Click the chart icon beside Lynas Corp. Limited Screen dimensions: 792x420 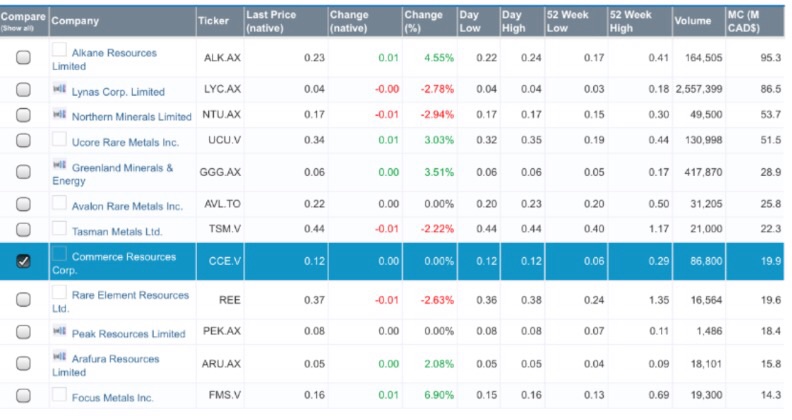pyautogui.click(x=59, y=90)
